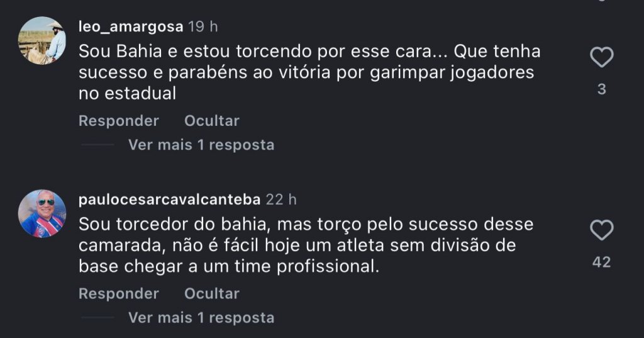Open leo_amargosa's profile picture
Screen dimensions: 644x338
(42, 41)
